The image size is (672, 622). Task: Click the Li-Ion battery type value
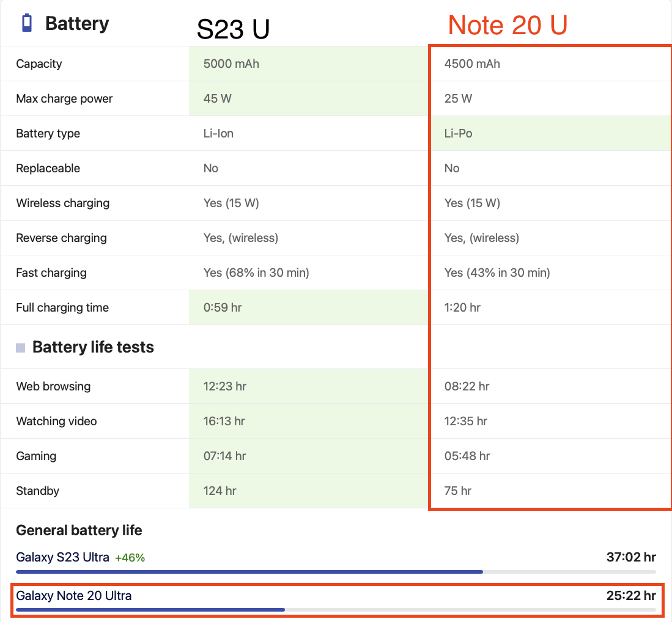[218, 133]
